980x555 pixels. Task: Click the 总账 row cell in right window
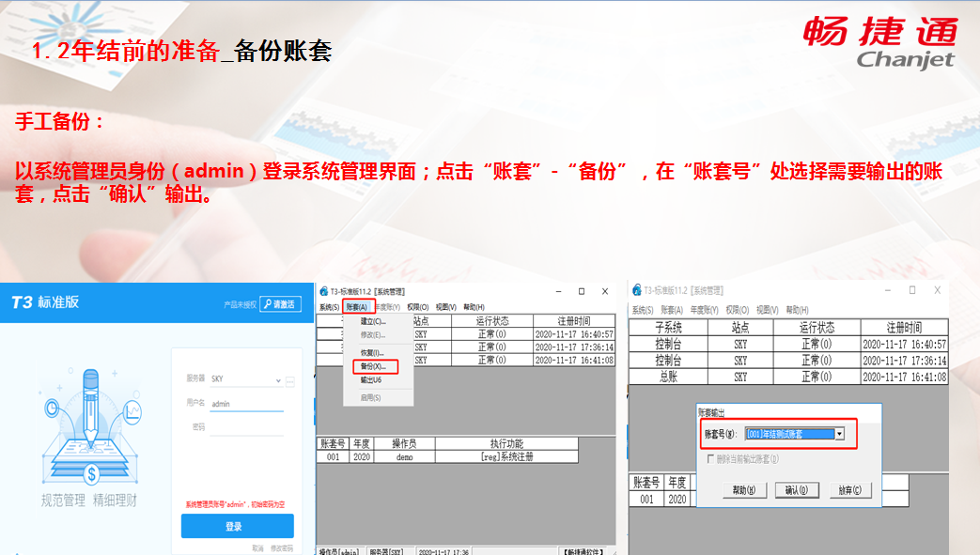[x=668, y=377]
